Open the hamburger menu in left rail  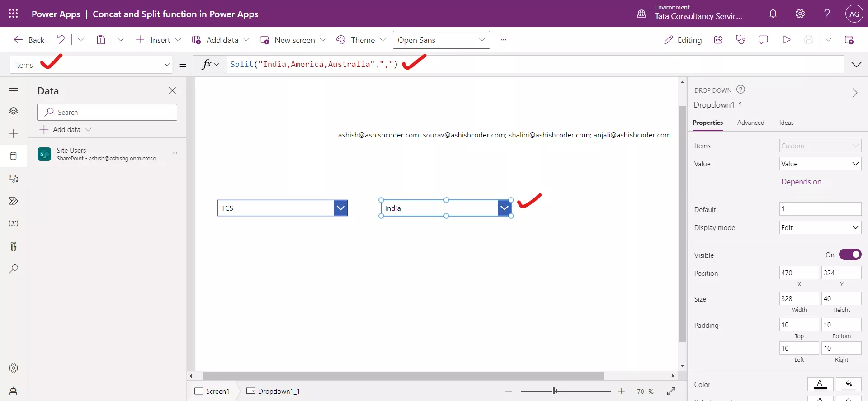tap(14, 89)
